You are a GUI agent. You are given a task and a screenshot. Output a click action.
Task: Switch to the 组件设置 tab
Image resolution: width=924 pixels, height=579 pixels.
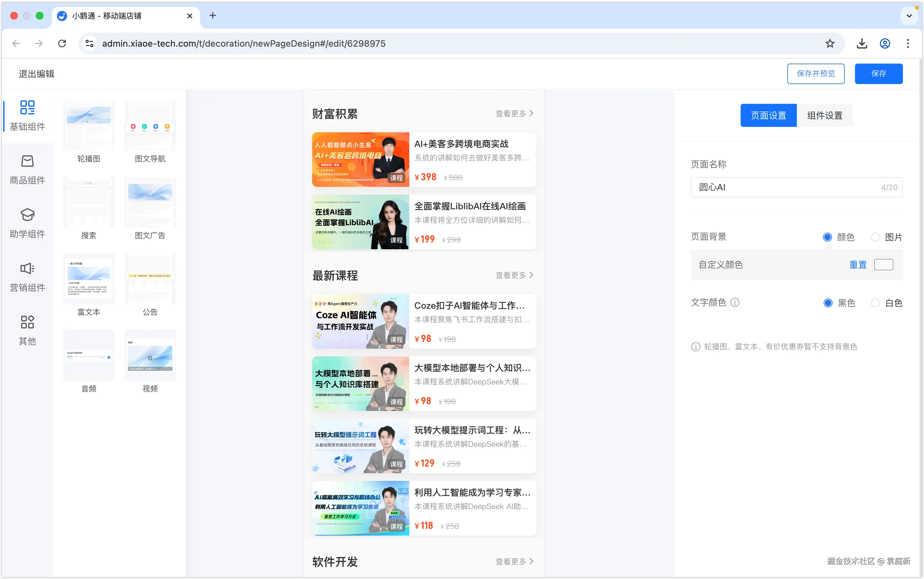pyautogui.click(x=824, y=115)
